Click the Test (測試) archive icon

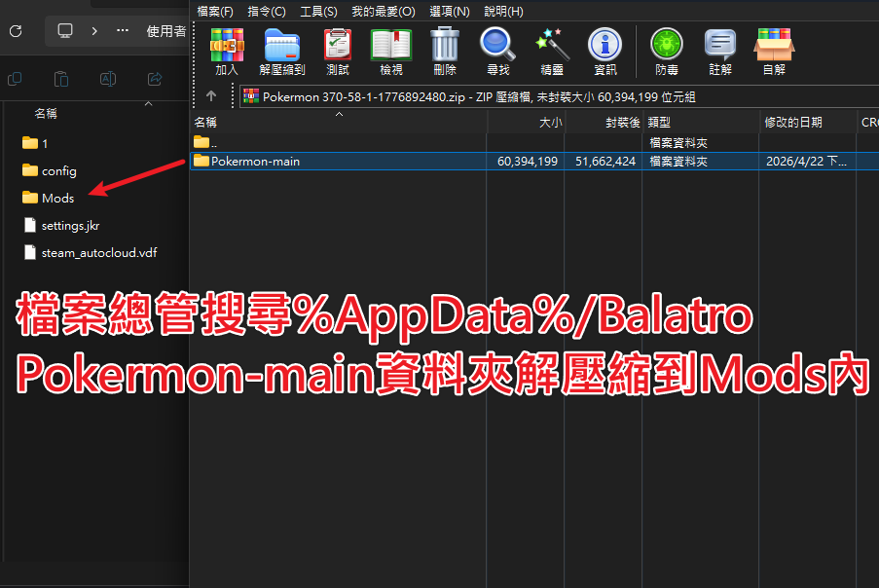tap(338, 52)
